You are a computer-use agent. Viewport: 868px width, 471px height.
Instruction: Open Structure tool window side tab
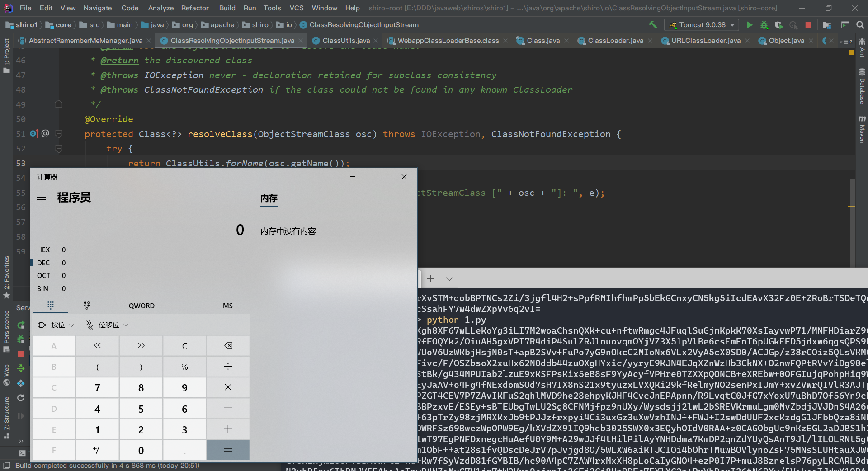pos(6,418)
